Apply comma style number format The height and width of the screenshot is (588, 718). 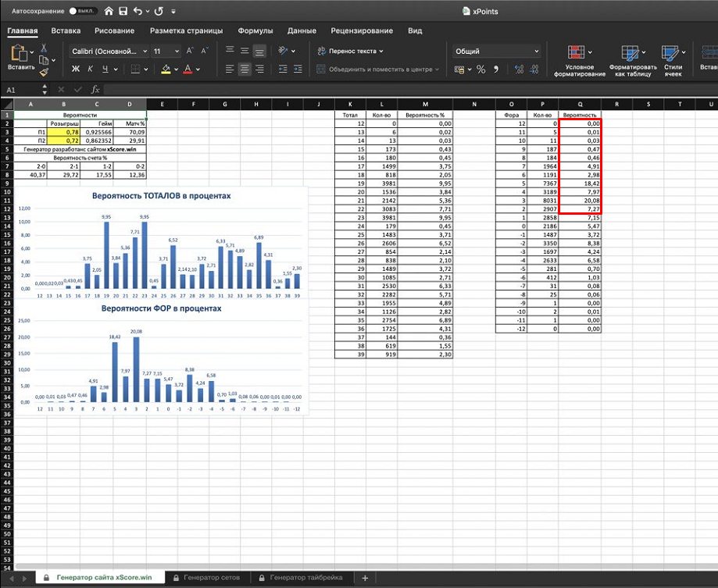pos(496,69)
